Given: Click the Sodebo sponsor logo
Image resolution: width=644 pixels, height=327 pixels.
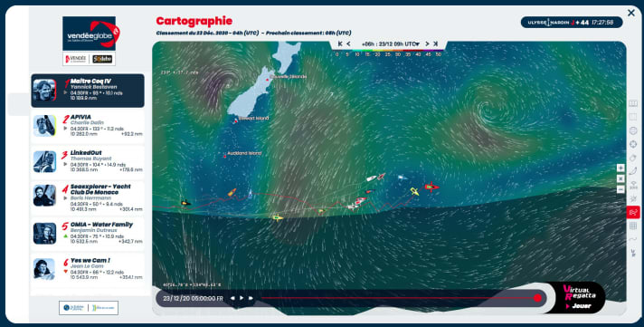Looking at the screenshot, I should 102,59.
